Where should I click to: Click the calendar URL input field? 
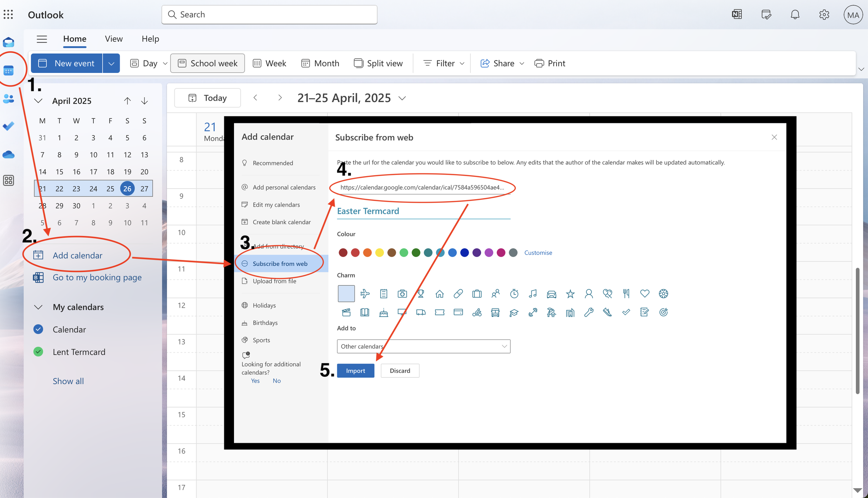(424, 188)
